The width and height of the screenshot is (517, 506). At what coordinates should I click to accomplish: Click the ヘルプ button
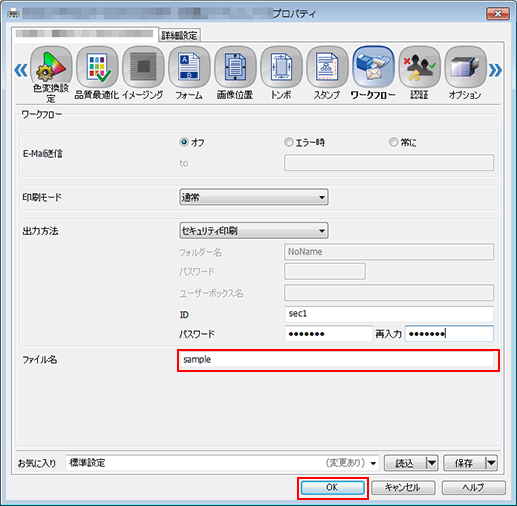(x=474, y=488)
